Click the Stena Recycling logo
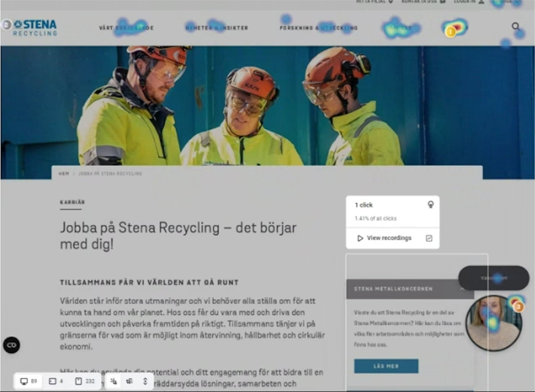The height and width of the screenshot is (392, 535). pos(35,27)
